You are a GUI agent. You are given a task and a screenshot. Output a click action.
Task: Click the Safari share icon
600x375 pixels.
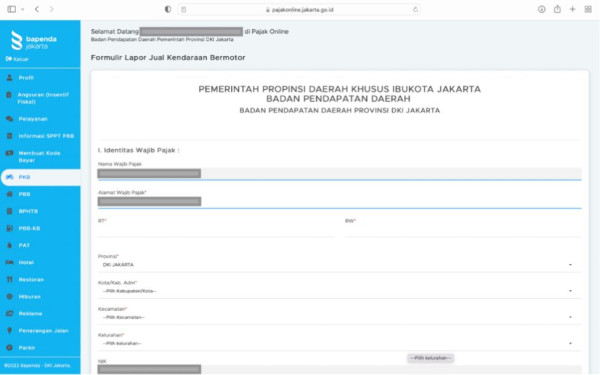tap(557, 9)
